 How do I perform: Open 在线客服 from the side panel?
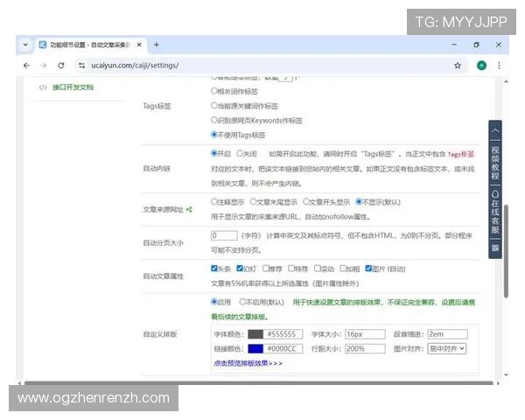495,212
